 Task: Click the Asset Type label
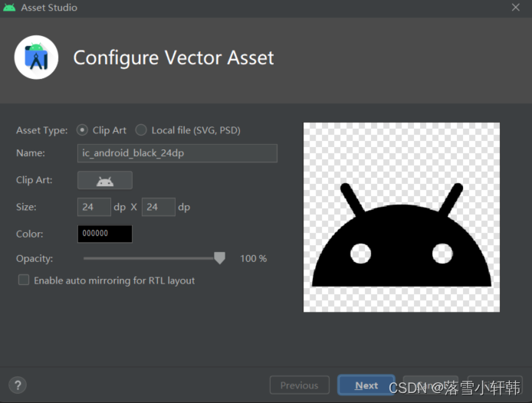pos(42,130)
